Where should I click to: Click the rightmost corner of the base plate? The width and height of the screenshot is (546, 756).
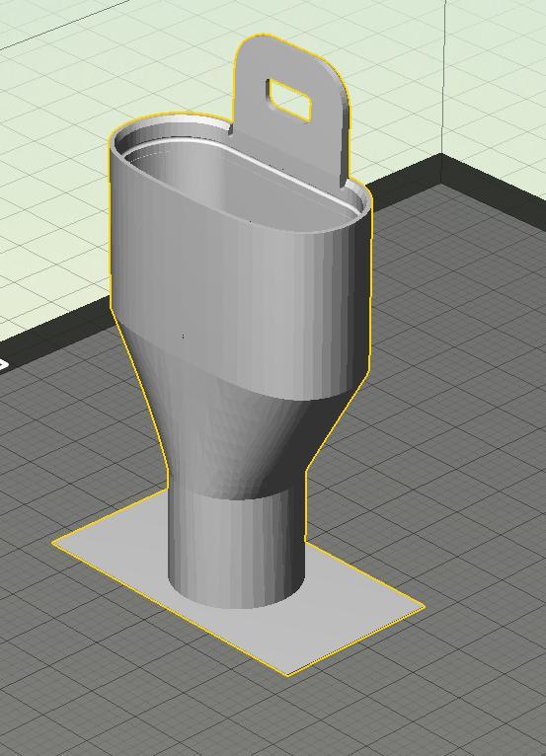[423, 607]
